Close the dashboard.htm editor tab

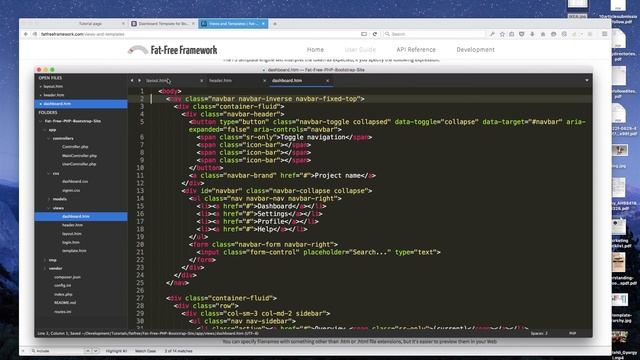[x=327, y=81]
